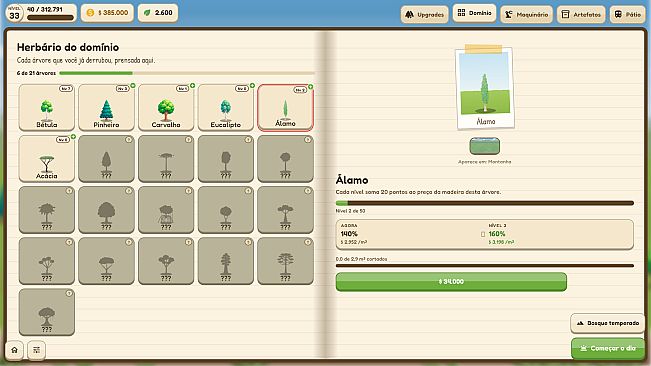Click the Álamo title in details page

(352, 180)
